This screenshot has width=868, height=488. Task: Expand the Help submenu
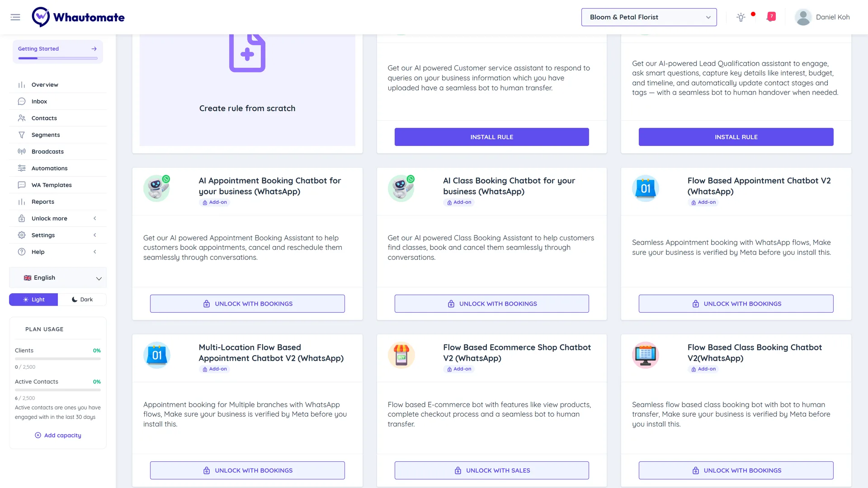point(58,252)
